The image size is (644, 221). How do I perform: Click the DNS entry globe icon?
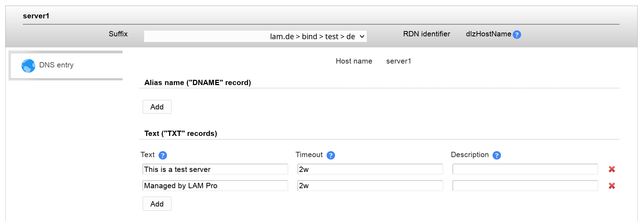coord(28,66)
